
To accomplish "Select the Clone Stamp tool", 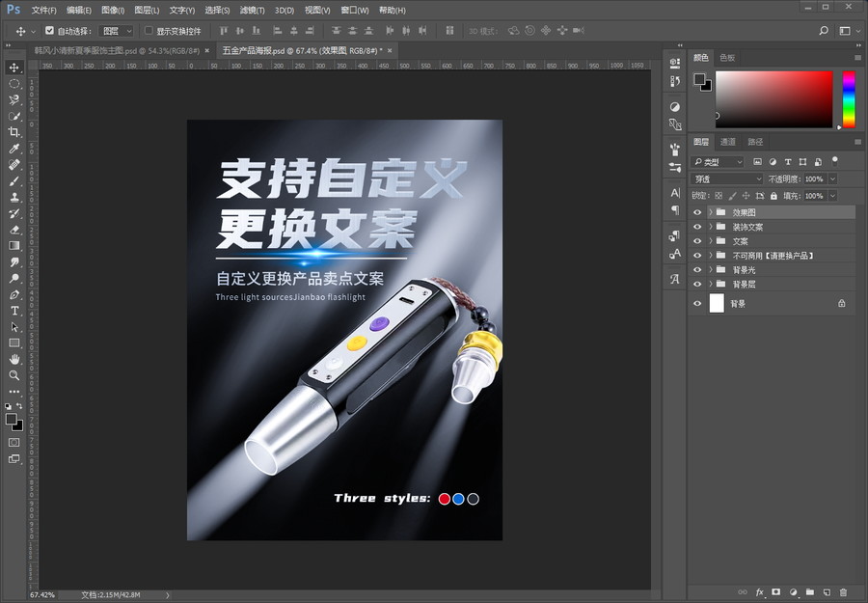I will click(x=14, y=197).
